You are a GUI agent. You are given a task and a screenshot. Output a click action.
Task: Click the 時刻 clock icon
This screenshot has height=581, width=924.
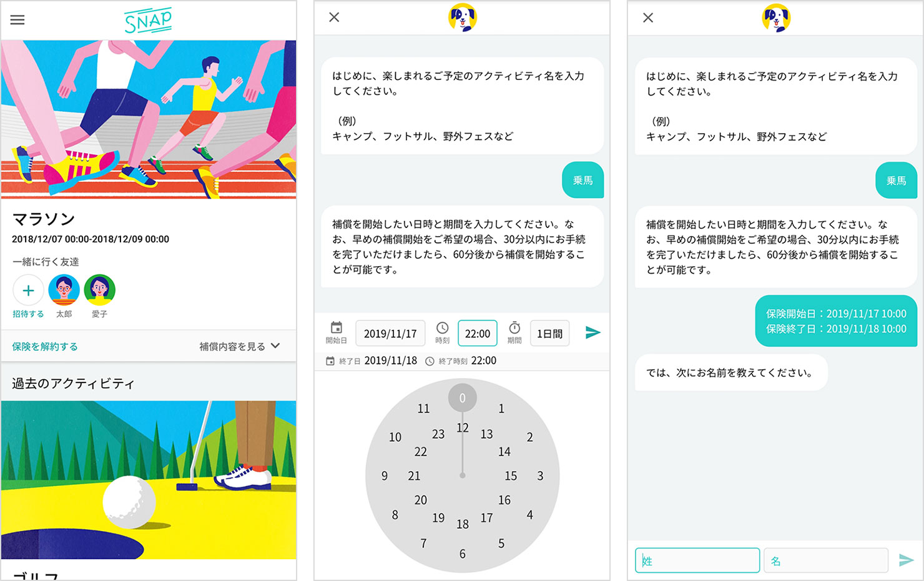tap(442, 328)
